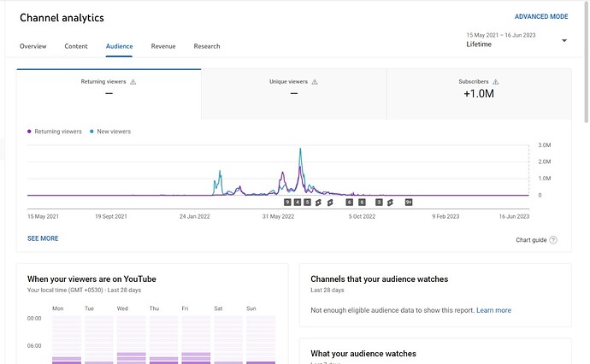Click the 1.0M axis label

click(545, 179)
